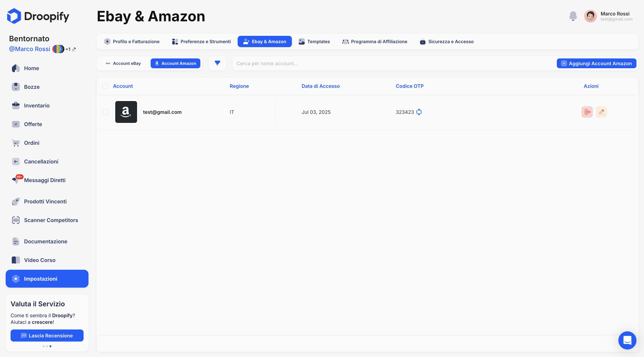Open Offerte section

tap(47, 124)
